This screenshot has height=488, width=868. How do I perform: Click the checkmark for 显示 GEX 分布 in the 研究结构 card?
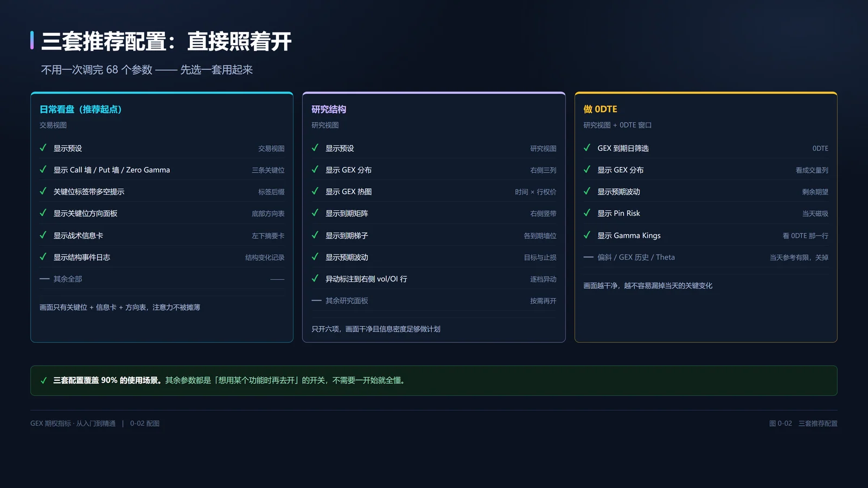[x=315, y=170]
